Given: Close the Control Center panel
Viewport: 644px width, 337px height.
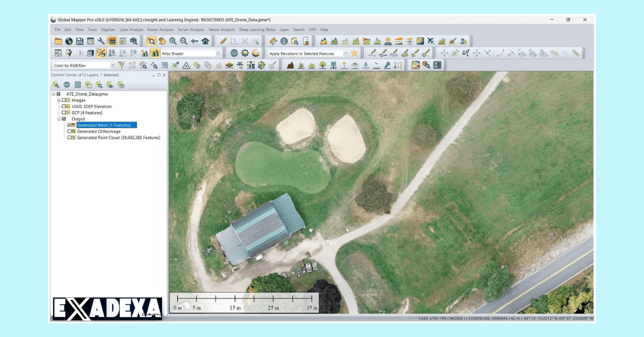Looking at the screenshot, I should (164, 75).
